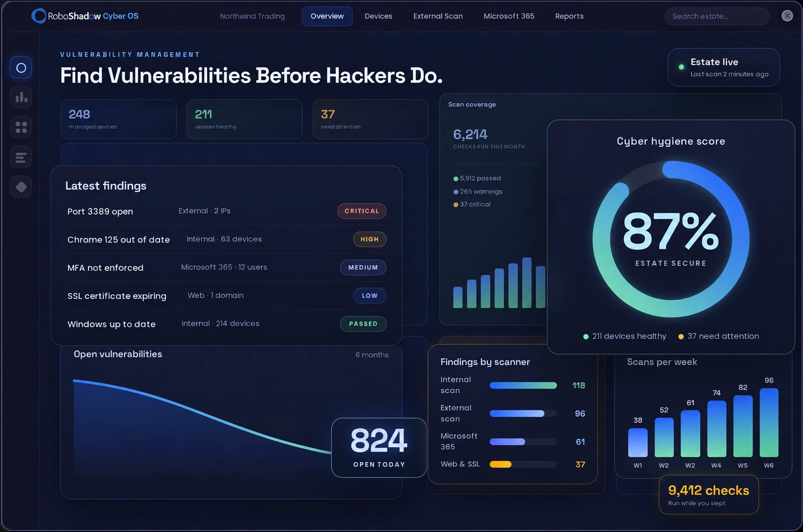This screenshot has height=532, width=803.
Task: Select the "Chrome 125 out of date" finding
Action: point(227,239)
